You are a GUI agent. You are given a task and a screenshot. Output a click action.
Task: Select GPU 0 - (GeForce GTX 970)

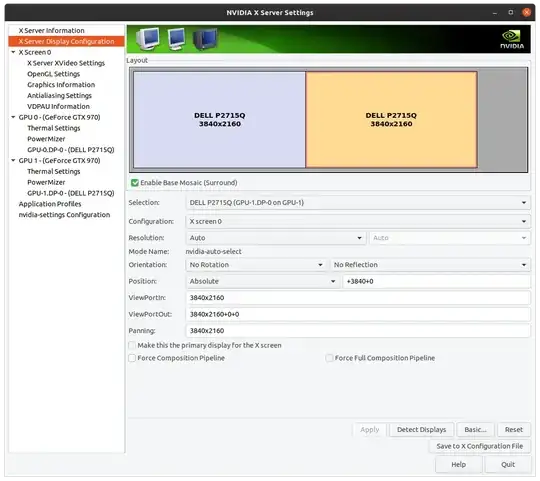(59, 117)
